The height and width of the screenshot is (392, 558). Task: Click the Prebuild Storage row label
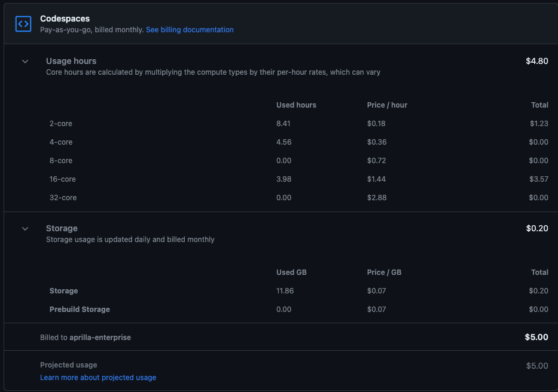click(x=80, y=310)
